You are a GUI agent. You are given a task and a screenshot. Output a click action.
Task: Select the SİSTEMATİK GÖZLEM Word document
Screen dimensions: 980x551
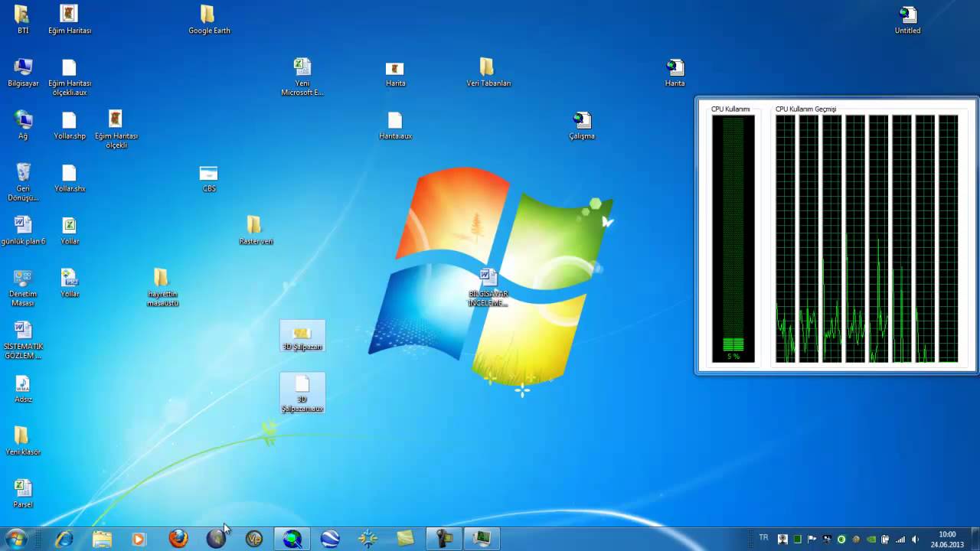(x=23, y=340)
